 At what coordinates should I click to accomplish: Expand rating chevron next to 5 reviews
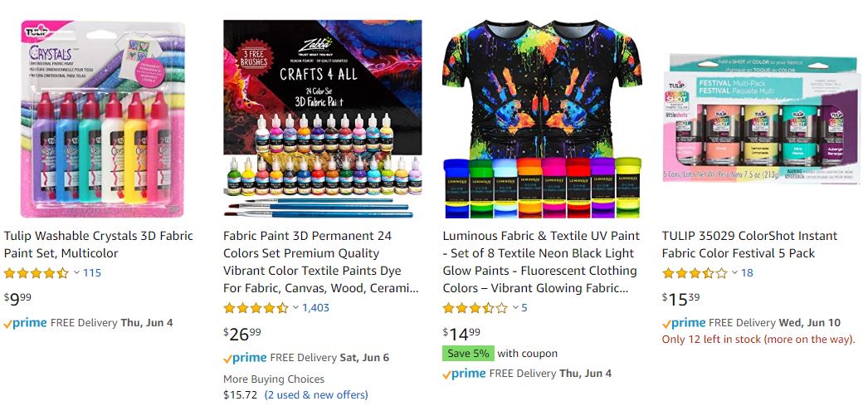coord(515,307)
